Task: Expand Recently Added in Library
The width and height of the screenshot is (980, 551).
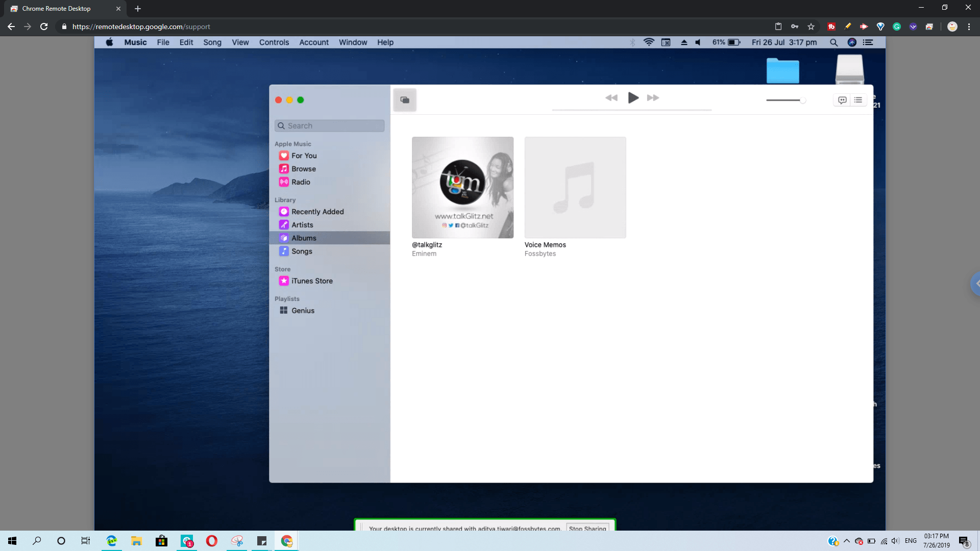Action: click(317, 211)
